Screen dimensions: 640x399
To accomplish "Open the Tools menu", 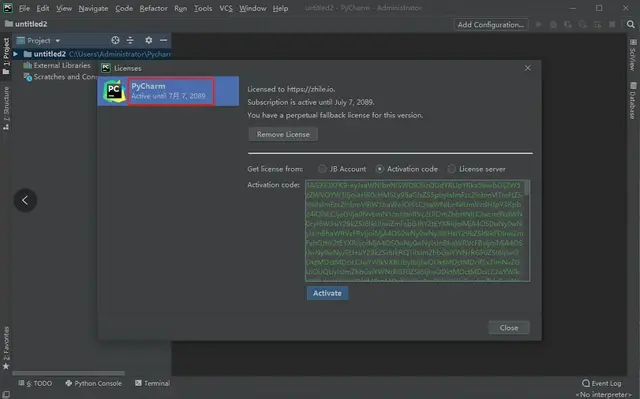I will click(x=202, y=8).
